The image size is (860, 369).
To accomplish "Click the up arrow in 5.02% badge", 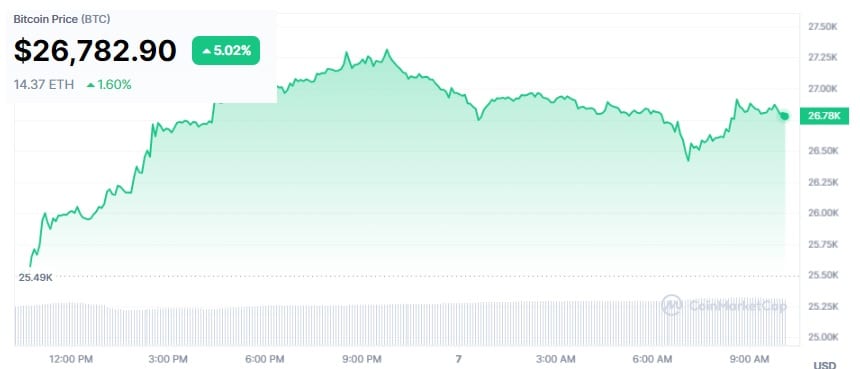I will (x=206, y=51).
